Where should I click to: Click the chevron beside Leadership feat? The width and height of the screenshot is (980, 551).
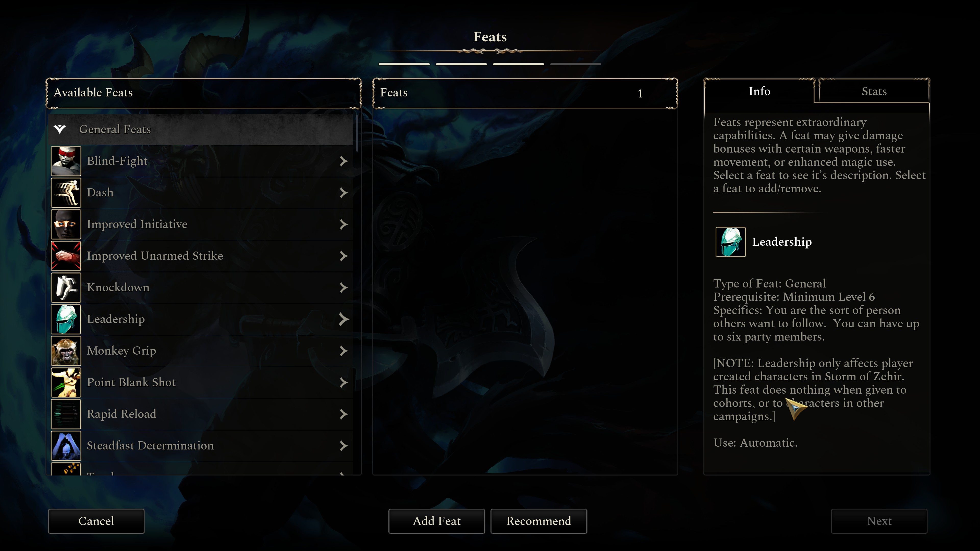point(344,319)
